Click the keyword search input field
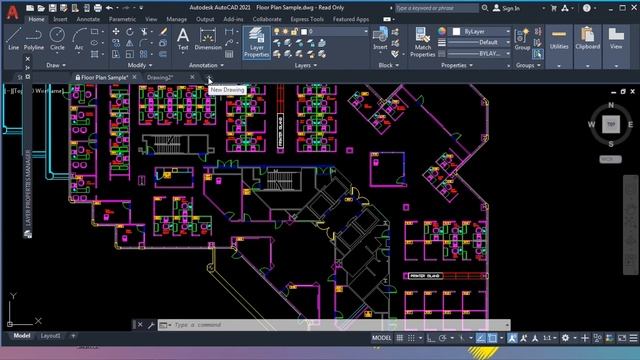Image resolution: width=640 pixels, height=360 pixels. [x=436, y=8]
